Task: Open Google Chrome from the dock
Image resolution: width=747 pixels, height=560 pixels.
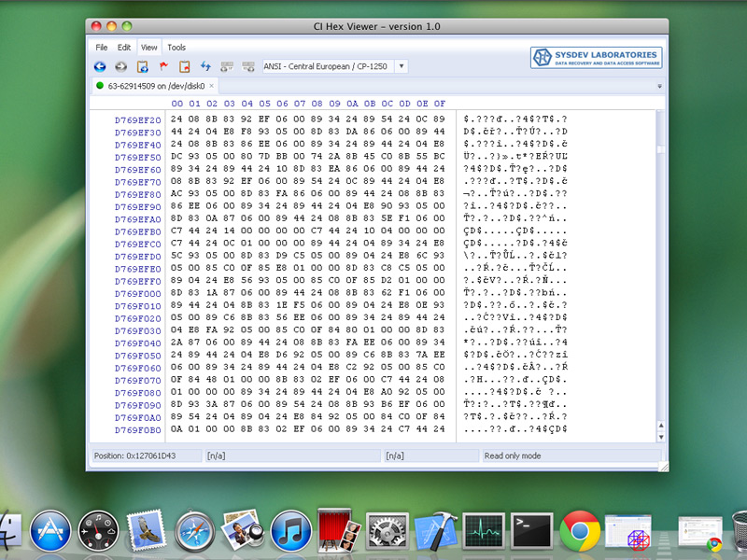Action: 580,532
